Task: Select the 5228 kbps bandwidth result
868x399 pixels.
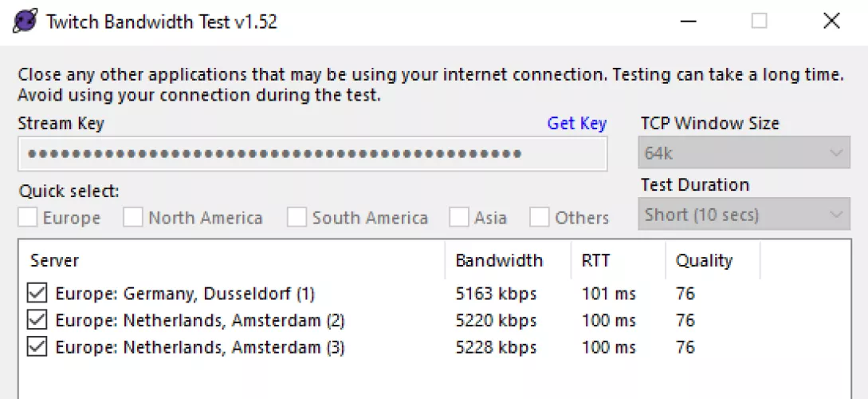Action: pyautogui.click(x=496, y=348)
